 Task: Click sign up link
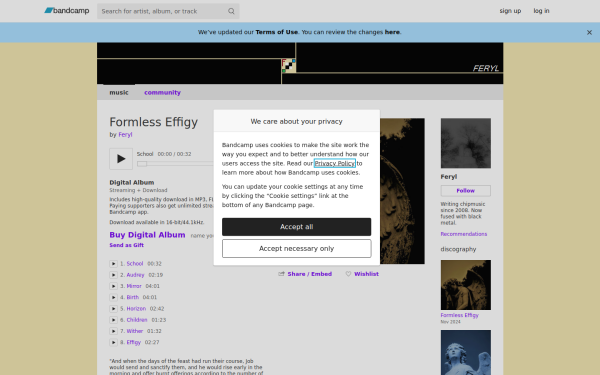click(x=510, y=11)
